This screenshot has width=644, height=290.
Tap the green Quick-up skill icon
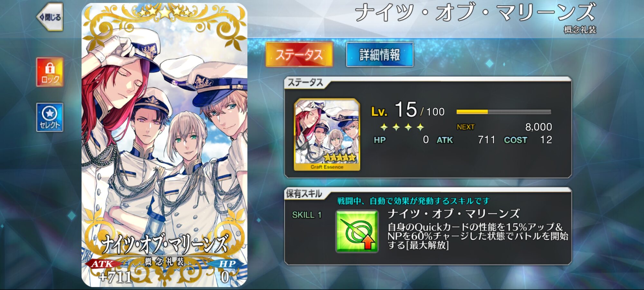pos(357,231)
